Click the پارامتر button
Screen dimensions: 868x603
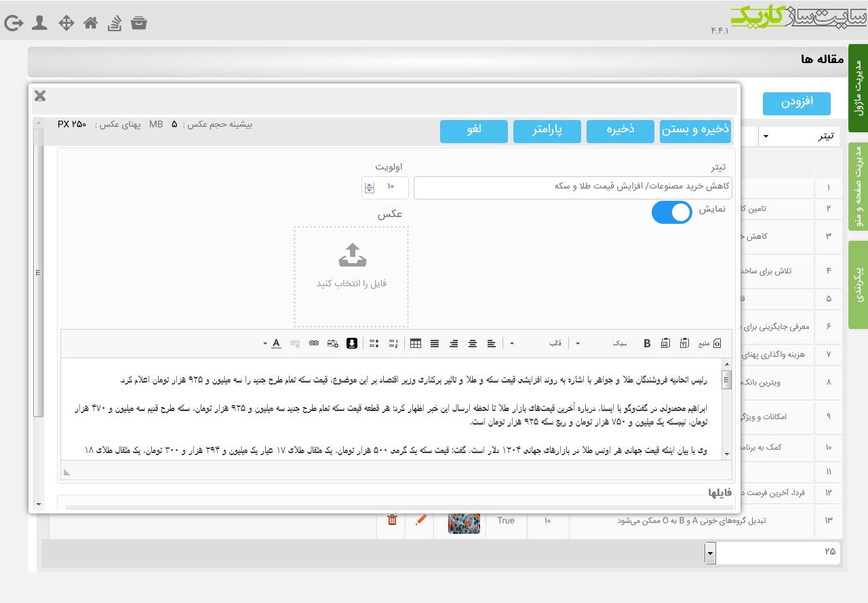(547, 130)
